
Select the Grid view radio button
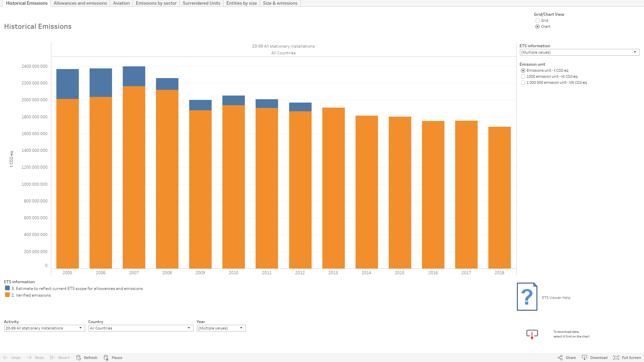click(x=537, y=20)
